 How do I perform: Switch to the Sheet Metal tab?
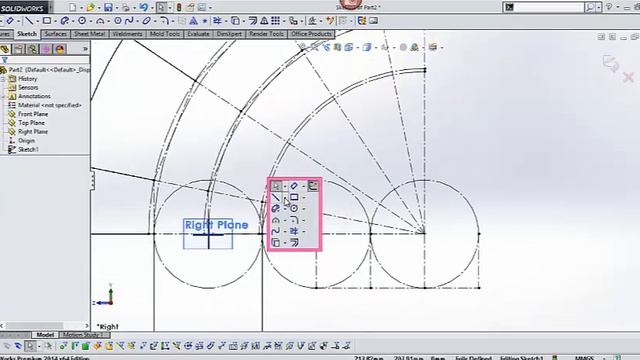click(89, 34)
